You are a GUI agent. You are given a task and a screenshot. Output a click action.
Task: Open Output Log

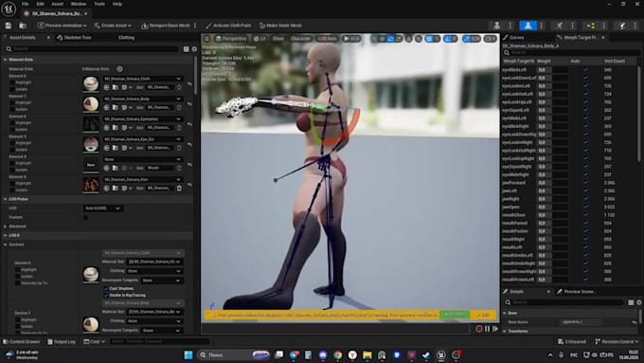[62, 341]
